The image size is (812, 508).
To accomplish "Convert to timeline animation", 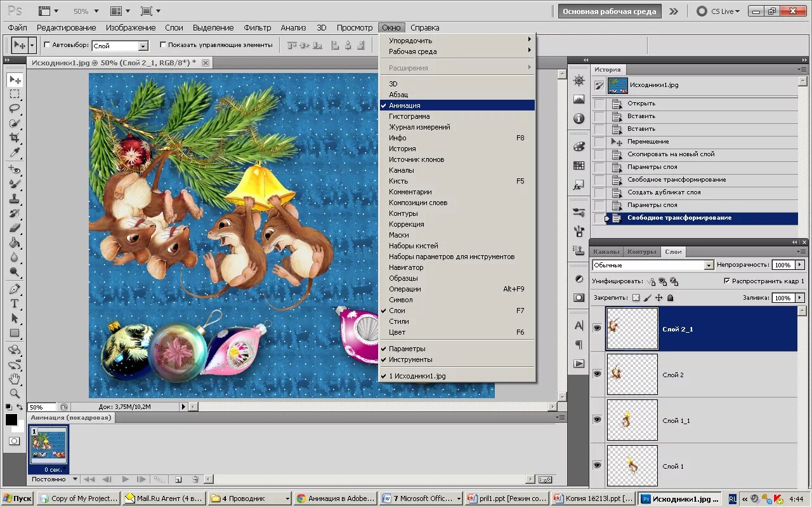I will coord(545,479).
